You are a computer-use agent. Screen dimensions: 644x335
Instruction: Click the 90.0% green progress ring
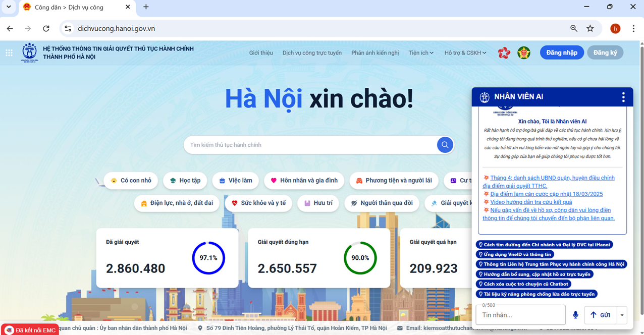click(360, 258)
